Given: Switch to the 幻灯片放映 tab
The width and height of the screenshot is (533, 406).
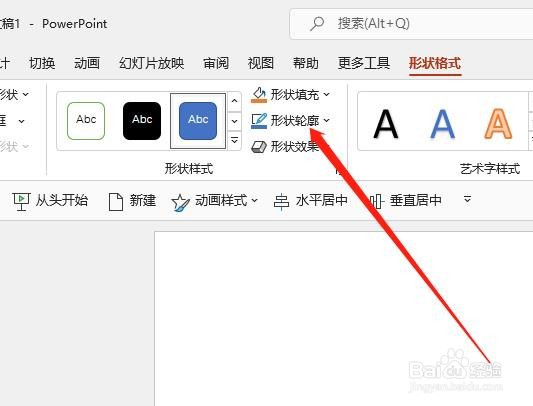Looking at the screenshot, I should 152,63.
